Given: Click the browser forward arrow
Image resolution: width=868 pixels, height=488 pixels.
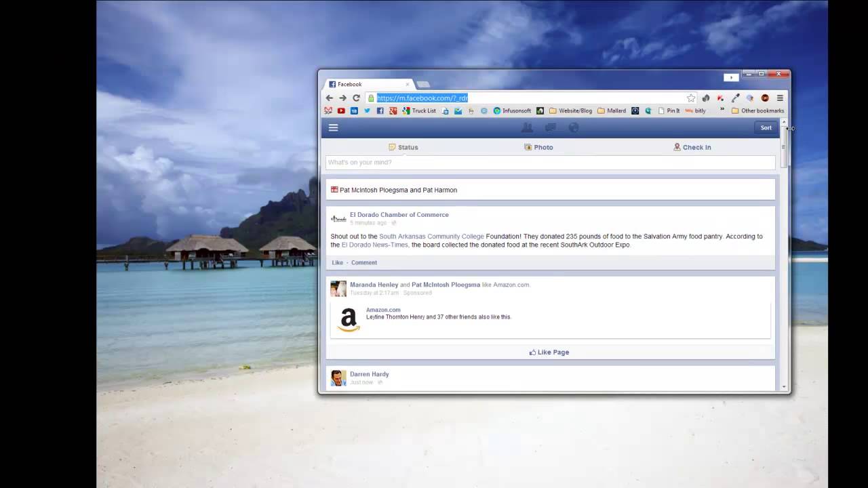Looking at the screenshot, I should point(342,98).
